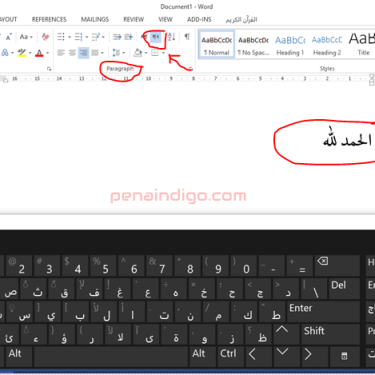Open the Font dialog launcher
375x375 pixels.
click(x=49, y=69)
